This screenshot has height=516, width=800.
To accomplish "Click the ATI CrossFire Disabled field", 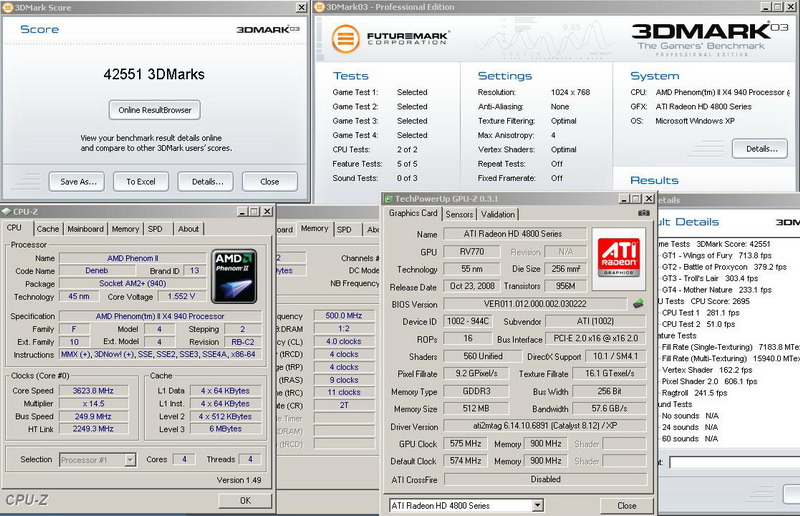I will 545,479.
